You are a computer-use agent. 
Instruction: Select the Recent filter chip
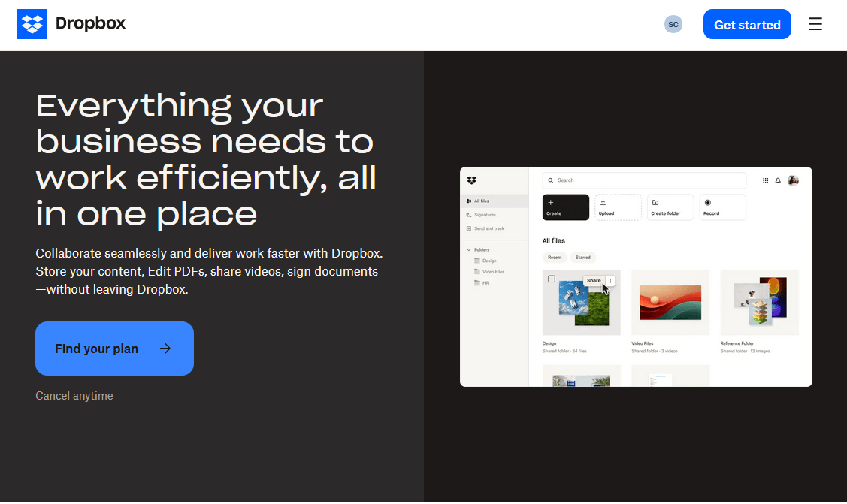tap(555, 258)
